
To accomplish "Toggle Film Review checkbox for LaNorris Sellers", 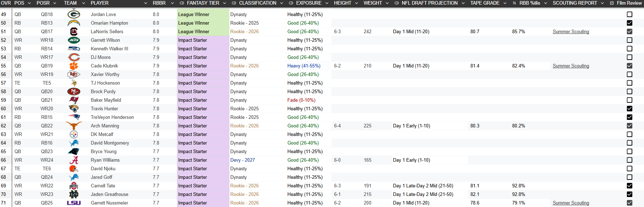I will (629, 31).
